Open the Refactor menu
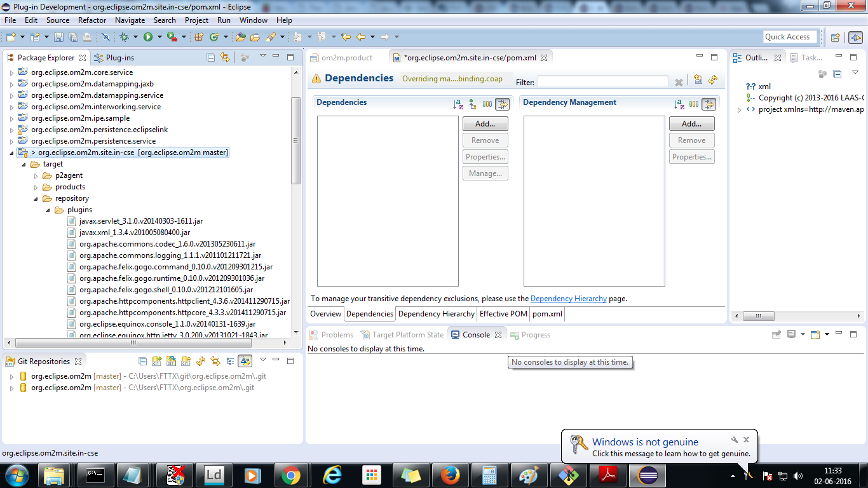 click(92, 20)
